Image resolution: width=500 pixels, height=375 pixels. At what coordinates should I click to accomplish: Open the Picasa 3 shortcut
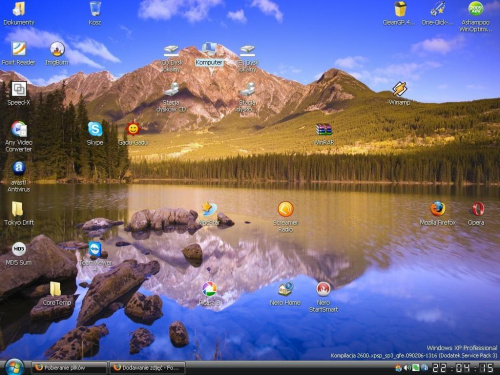[209, 289]
